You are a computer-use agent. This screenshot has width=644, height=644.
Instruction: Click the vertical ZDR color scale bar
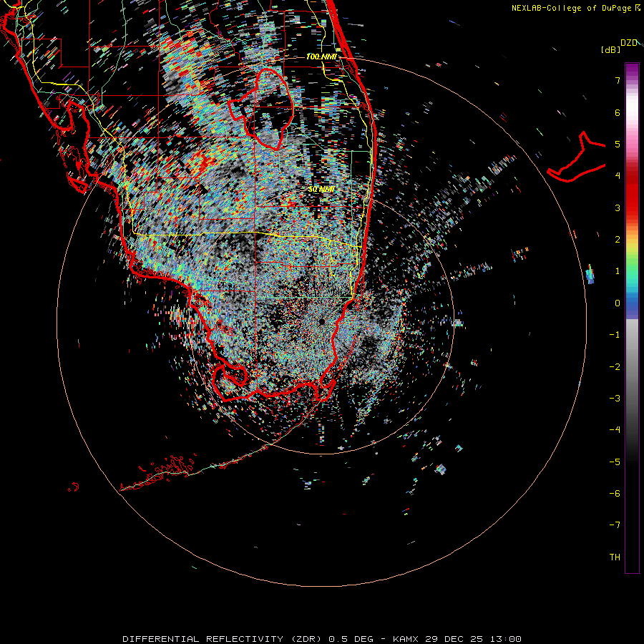point(632,318)
